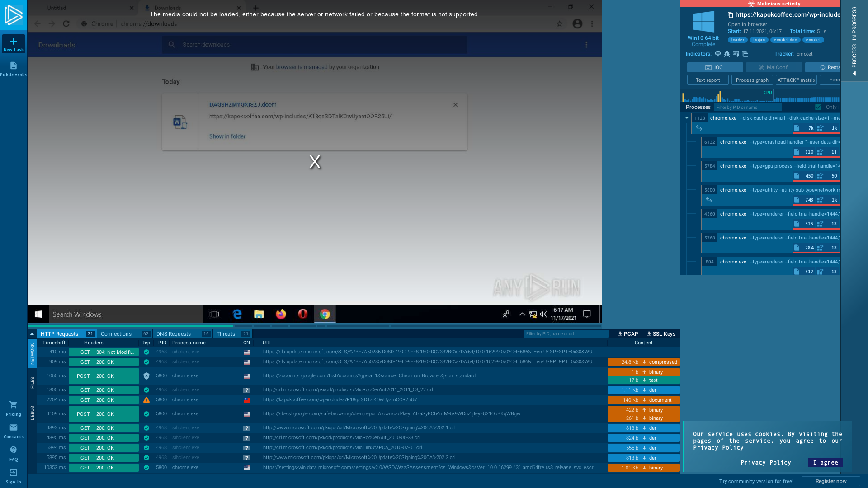Click the 'Filter by PID, name or url' field
Image resolution: width=868 pixels, height=488 pixels.
pos(566,334)
